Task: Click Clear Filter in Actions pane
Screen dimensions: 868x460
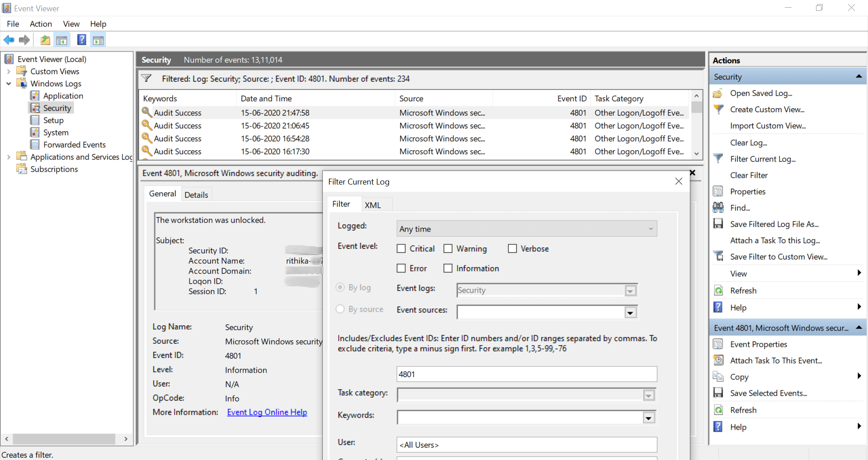Action: [x=749, y=175]
